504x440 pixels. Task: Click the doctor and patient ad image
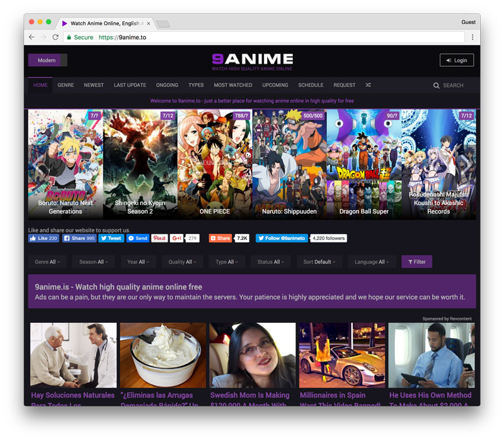tap(73, 355)
